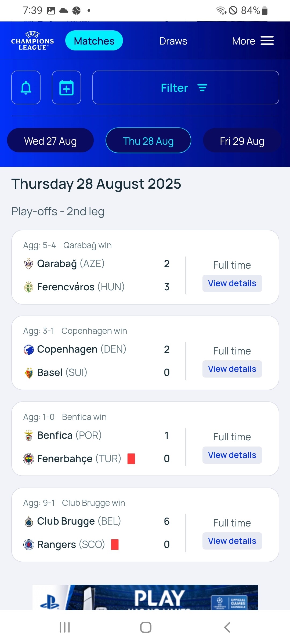View details for the Club Brugge vs Rangers match
The height and width of the screenshot is (644, 290).
(x=232, y=541)
